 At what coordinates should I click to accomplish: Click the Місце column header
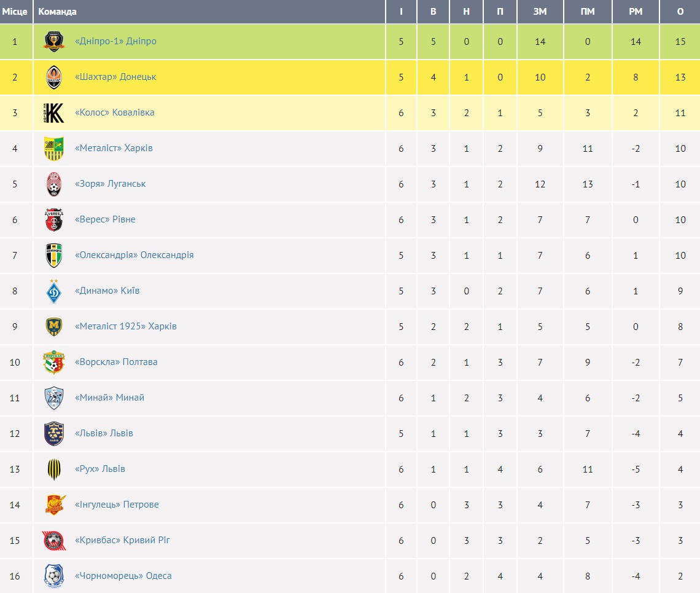click(15, 12)
